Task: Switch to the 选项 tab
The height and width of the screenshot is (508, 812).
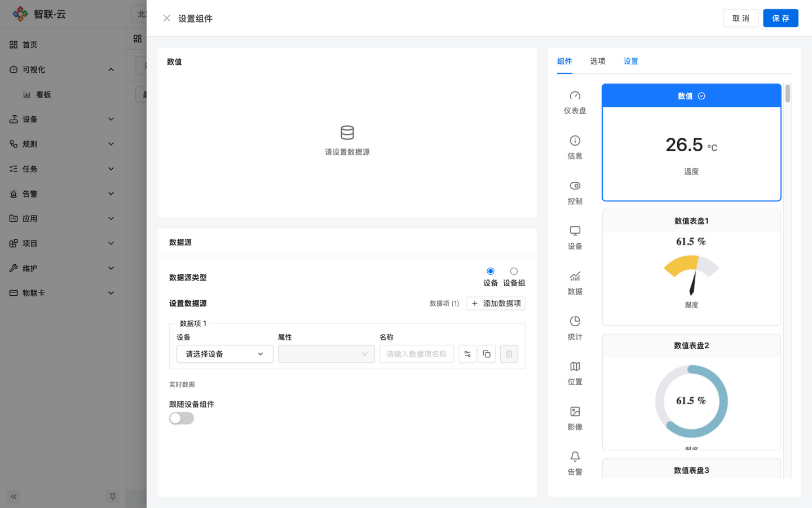Action: pos(598,61)
